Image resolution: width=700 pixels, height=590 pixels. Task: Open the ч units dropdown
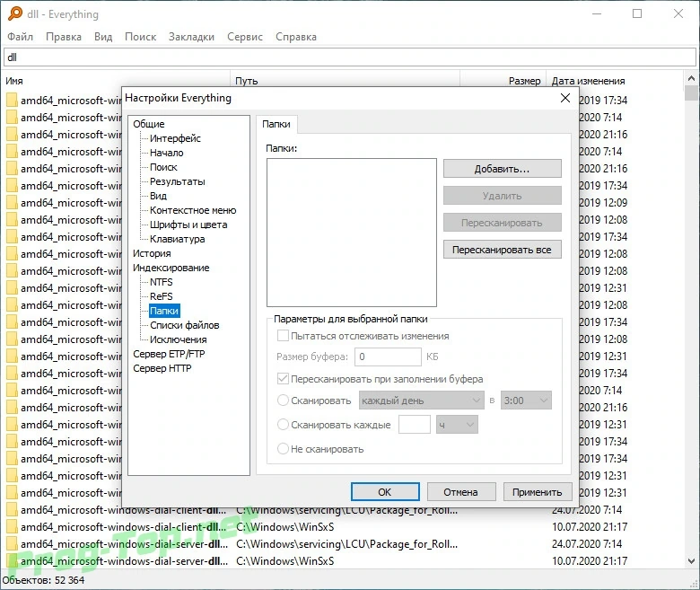pyautogui.click(x=457, y=424)
